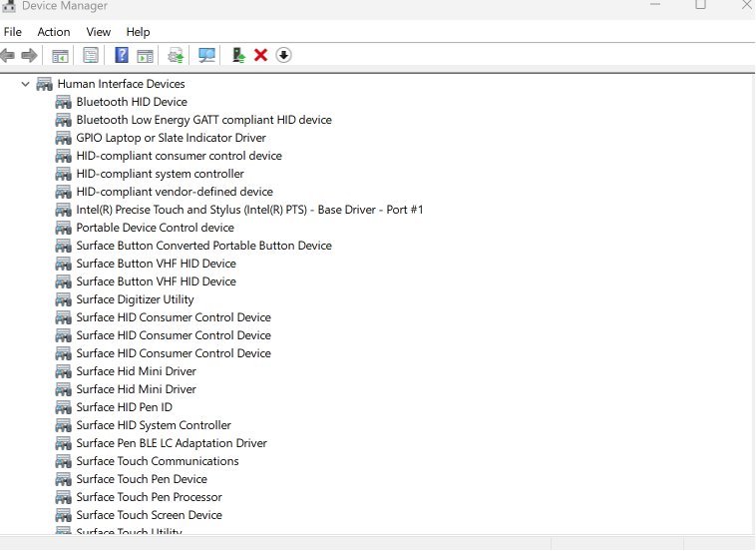Screen dimensions: 756x551
Task: Click the Device Manager title bar icon
Action: pos(9,5)
